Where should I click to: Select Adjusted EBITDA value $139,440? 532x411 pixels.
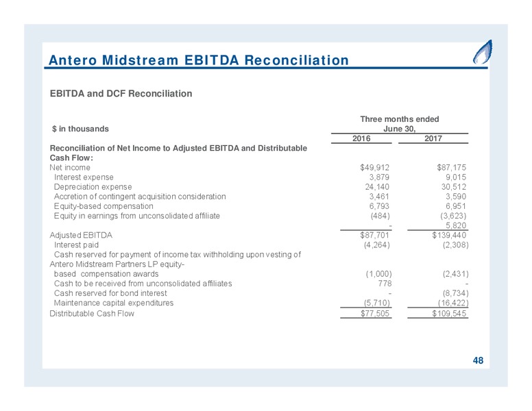coord(449,235)
